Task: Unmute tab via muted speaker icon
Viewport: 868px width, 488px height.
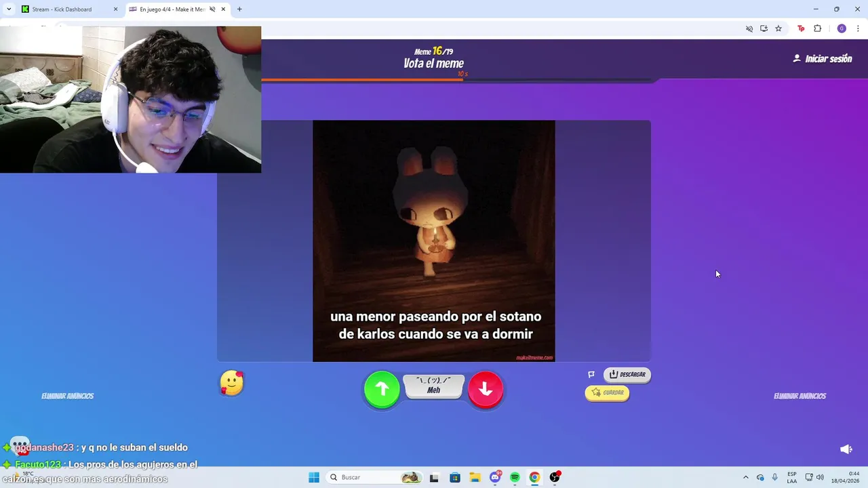Action: [x=212, y=9]
